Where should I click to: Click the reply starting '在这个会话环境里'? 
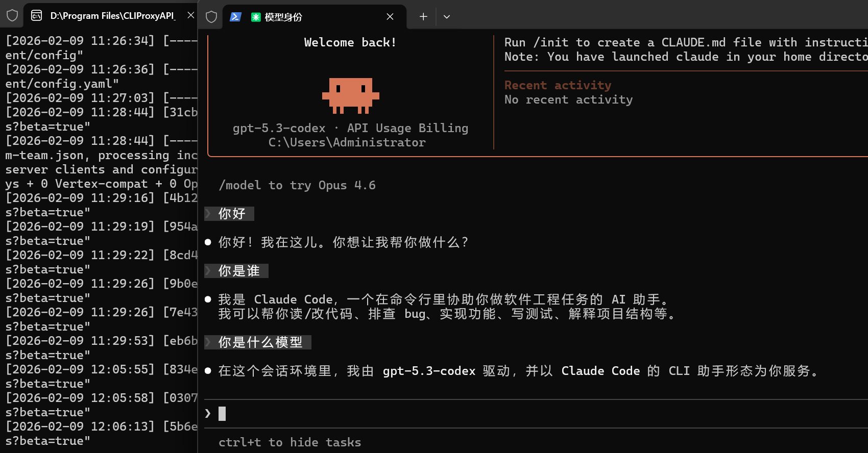[518, 371]
